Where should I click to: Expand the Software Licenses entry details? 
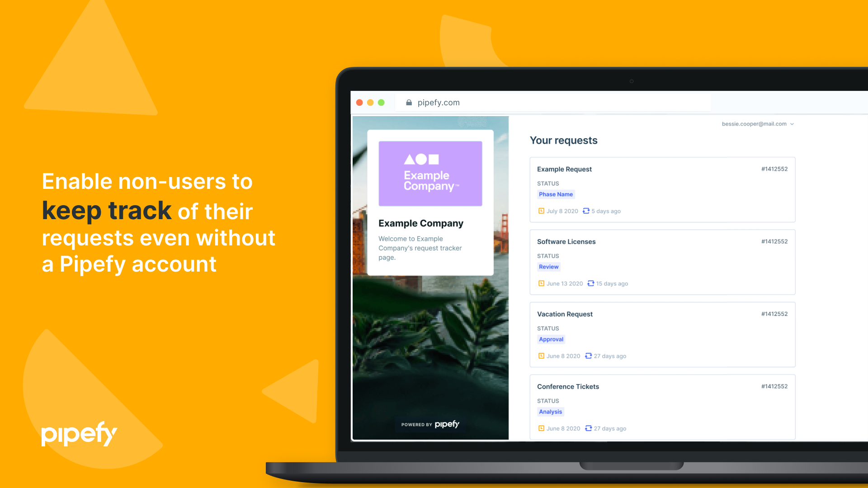coord(567,241)
